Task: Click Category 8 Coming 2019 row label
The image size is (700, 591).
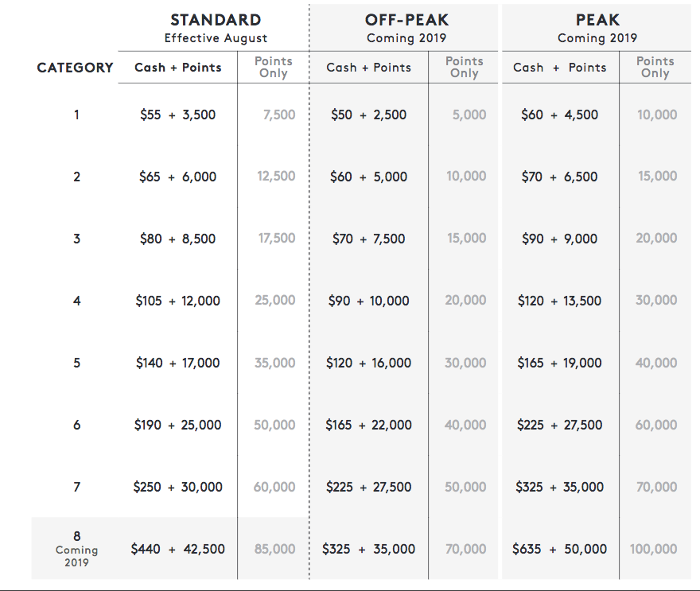Action: click(x=76, y=549)
